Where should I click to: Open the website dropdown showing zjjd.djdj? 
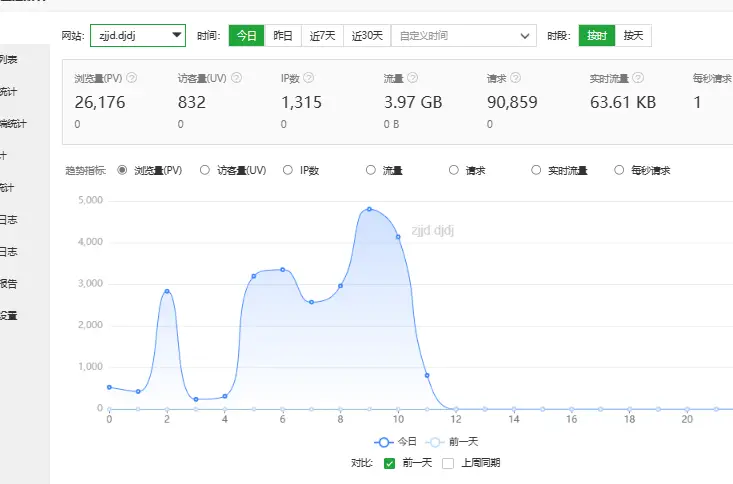click(137, 36)
